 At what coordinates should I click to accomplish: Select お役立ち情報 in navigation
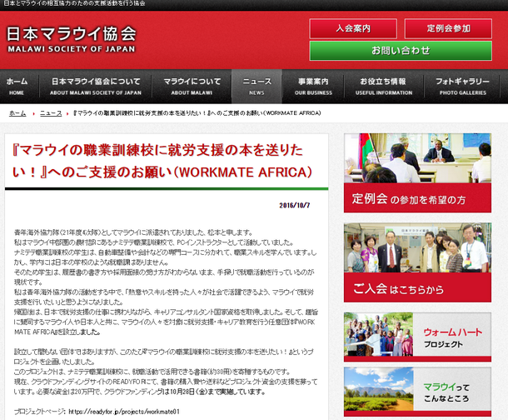(383, 85)
